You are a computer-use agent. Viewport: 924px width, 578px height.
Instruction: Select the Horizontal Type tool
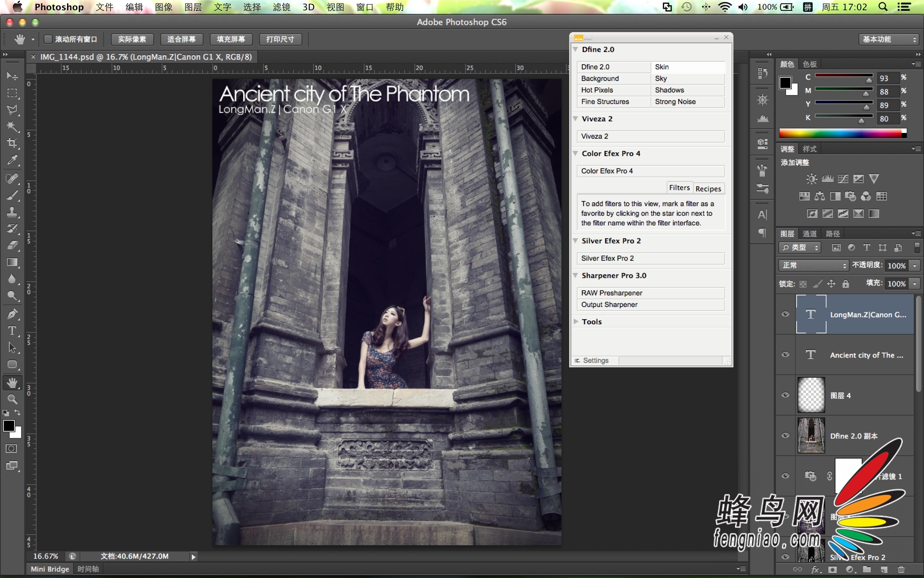point(12,331)
